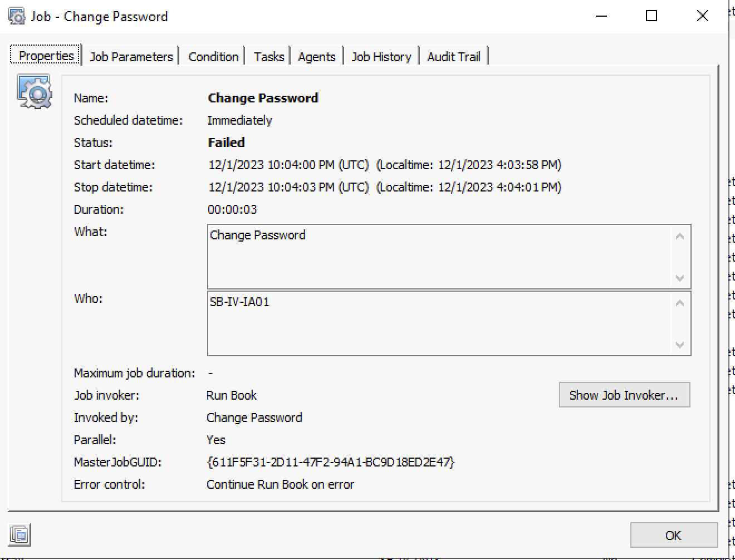735x560 pixels.
Task: View the Job History tab
Action: tap(381, 57)
